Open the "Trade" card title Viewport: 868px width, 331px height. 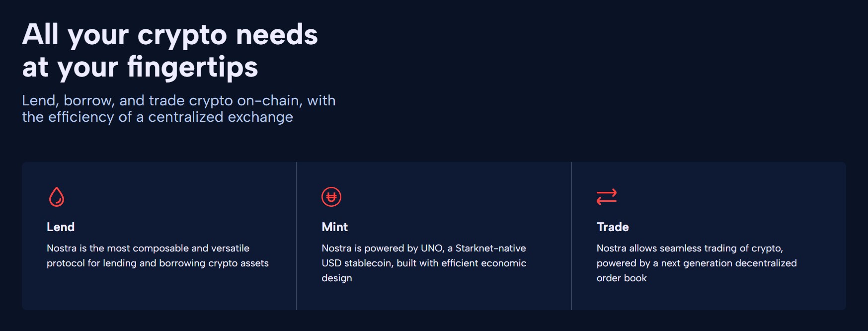click(x=613, y=227)
